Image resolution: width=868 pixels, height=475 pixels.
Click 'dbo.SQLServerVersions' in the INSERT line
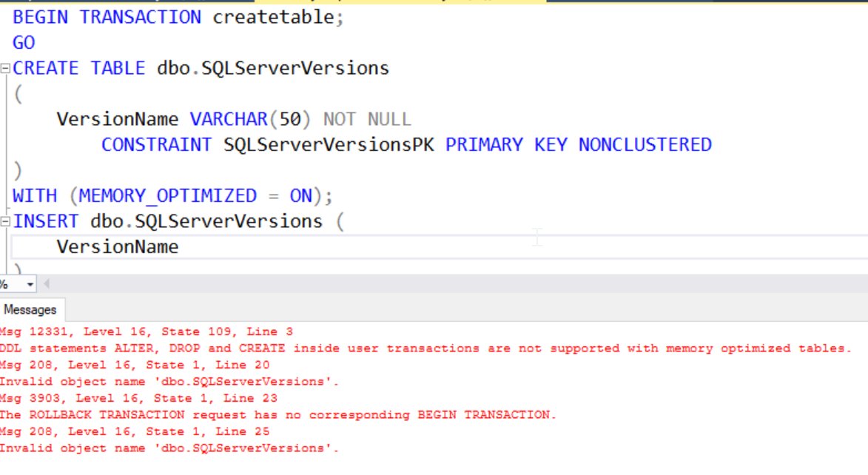[206, 221]
